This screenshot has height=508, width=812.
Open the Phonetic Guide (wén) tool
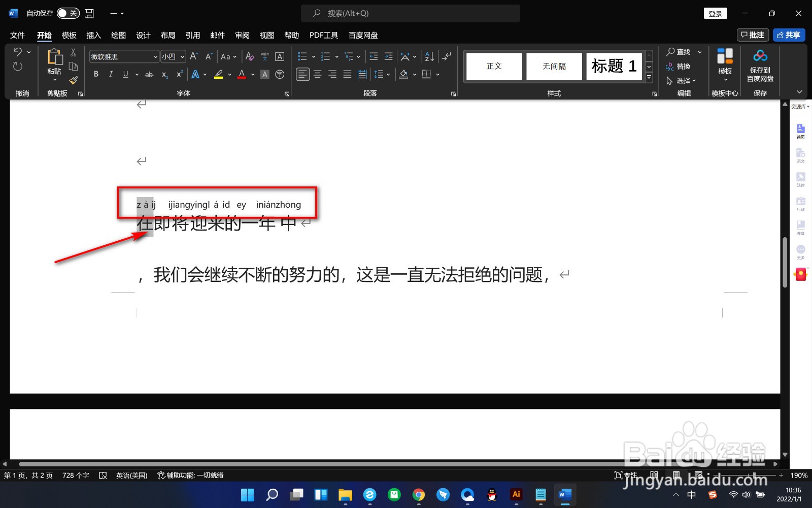264,56
